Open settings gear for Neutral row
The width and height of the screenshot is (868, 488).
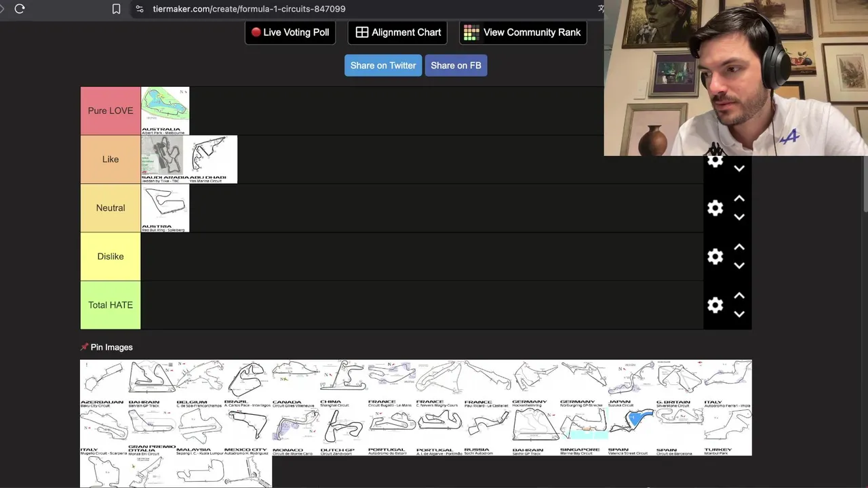tap(715, 208)
